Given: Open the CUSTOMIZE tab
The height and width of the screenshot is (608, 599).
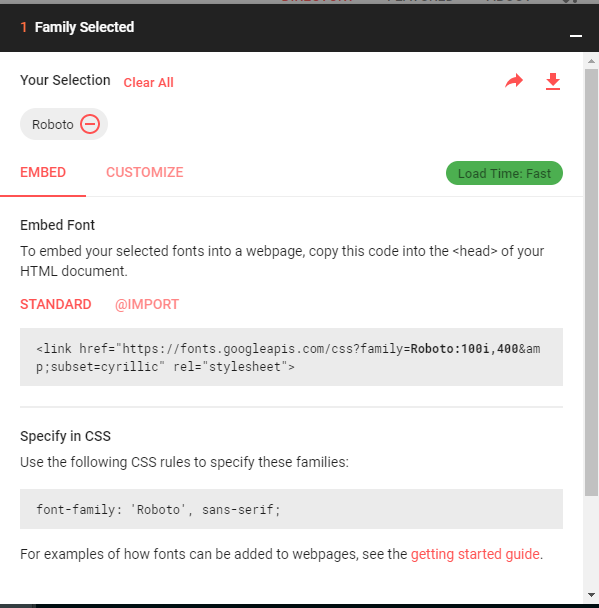Looking at the screenshot, I should tap(145, 172).
